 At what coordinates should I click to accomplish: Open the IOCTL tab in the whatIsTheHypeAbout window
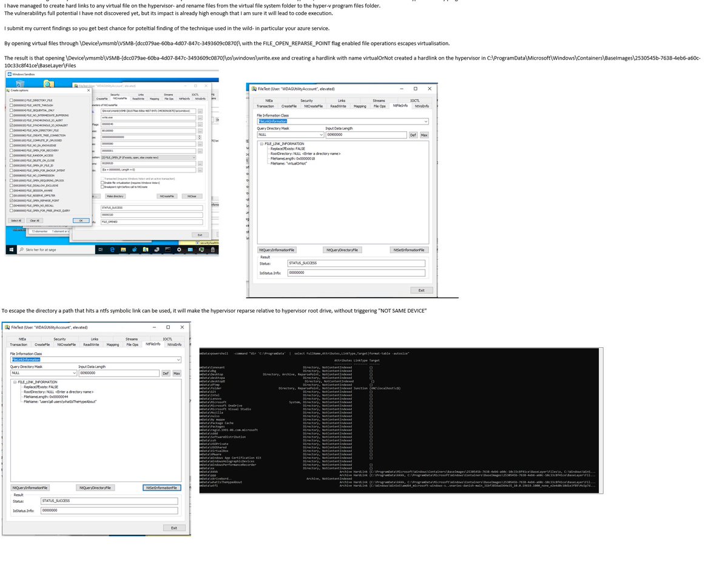(167, 339)
